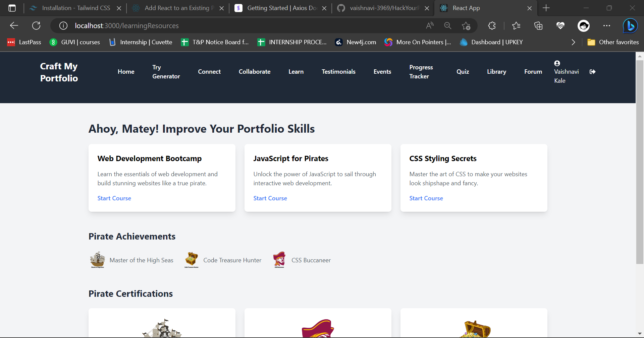The image size is (644, 338).
Task: Start Course for JavaScript for Pirates
Action: coord(270,198)
